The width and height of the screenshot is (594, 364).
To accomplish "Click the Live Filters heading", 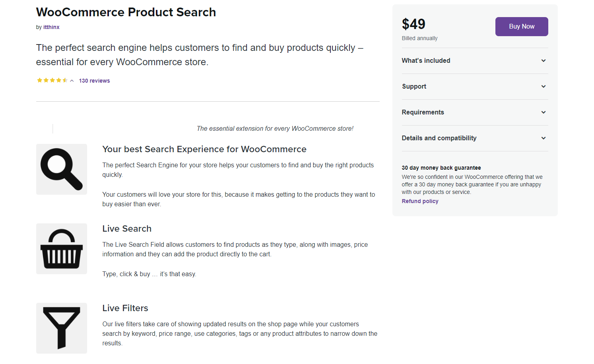I will [x=125, y=308].
